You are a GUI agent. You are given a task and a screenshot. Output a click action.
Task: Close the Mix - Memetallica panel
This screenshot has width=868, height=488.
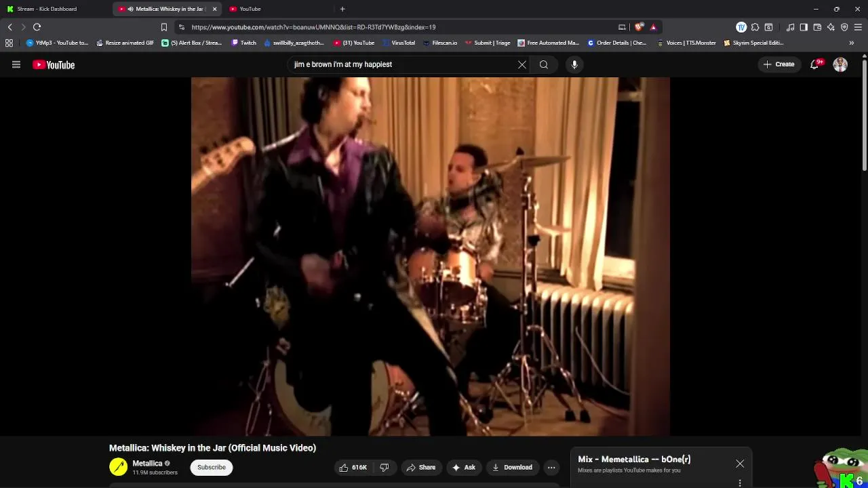[740, 464]
